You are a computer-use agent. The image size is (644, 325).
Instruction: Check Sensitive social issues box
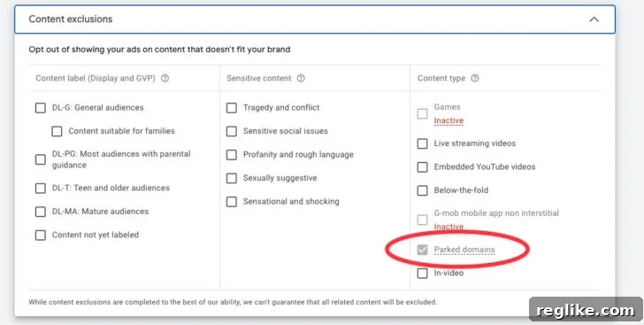coord(232,131)
